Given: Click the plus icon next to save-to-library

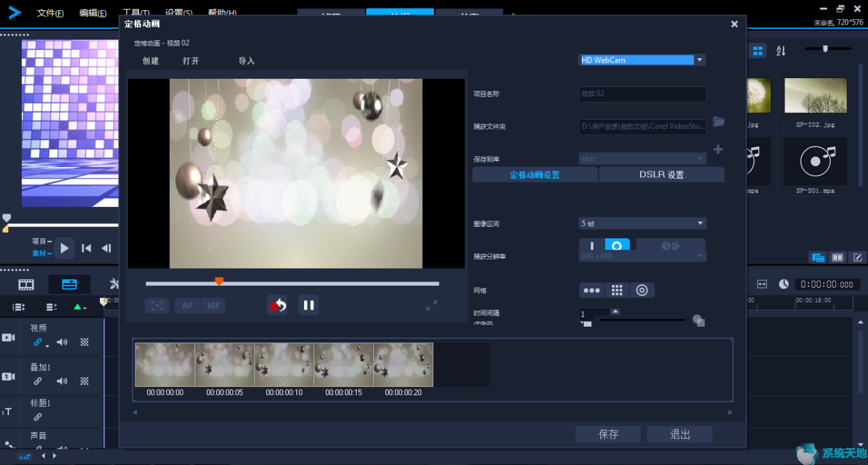Looking at the screenshot, I should (718, 149).
